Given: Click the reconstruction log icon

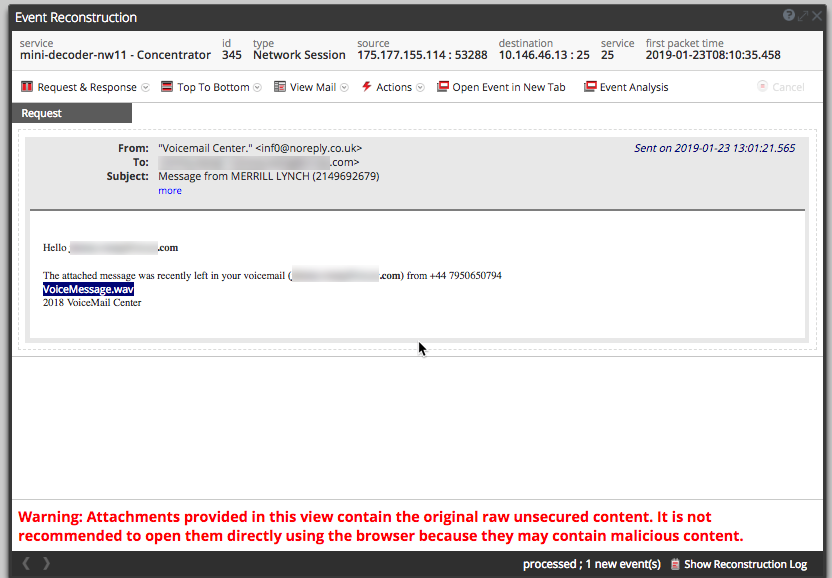Looking at the screenshot, I should (675, 564).
